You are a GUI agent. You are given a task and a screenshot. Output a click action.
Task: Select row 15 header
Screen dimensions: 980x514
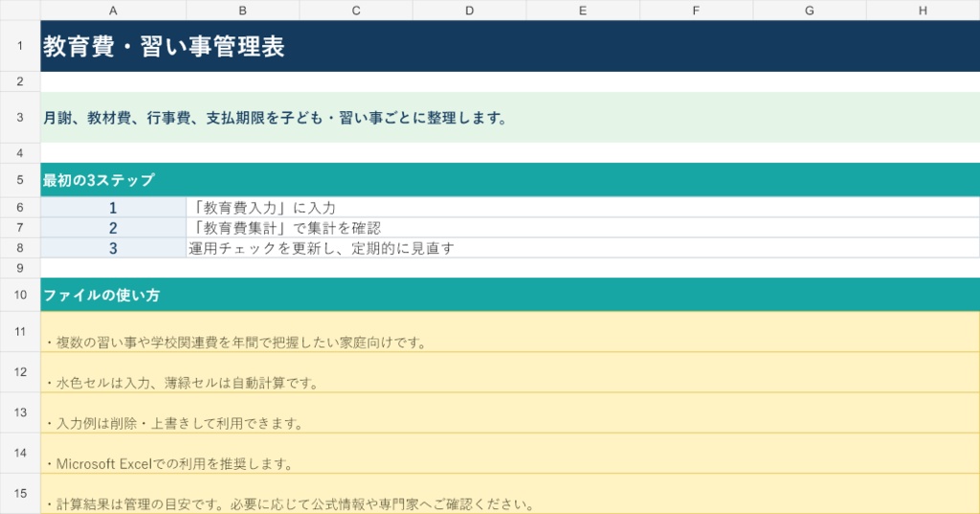coord(20,493)
